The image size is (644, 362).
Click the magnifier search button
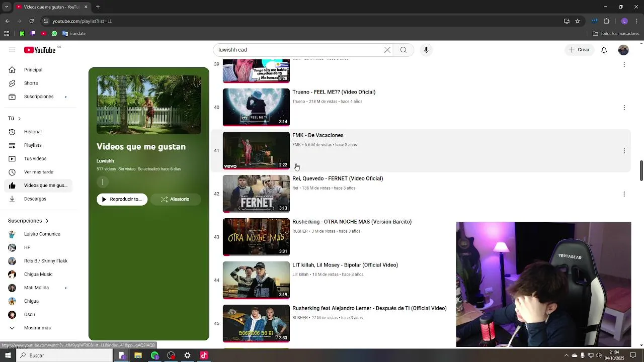[403, 50]
